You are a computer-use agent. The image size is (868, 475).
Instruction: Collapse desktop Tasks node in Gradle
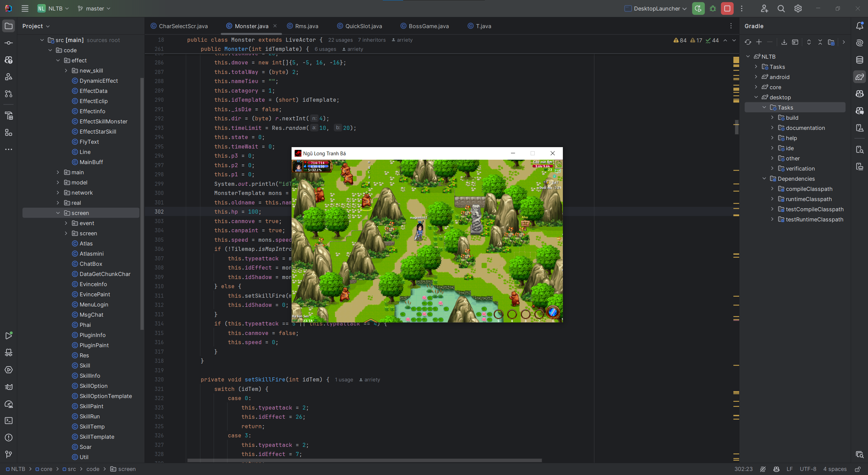(764, 107)
